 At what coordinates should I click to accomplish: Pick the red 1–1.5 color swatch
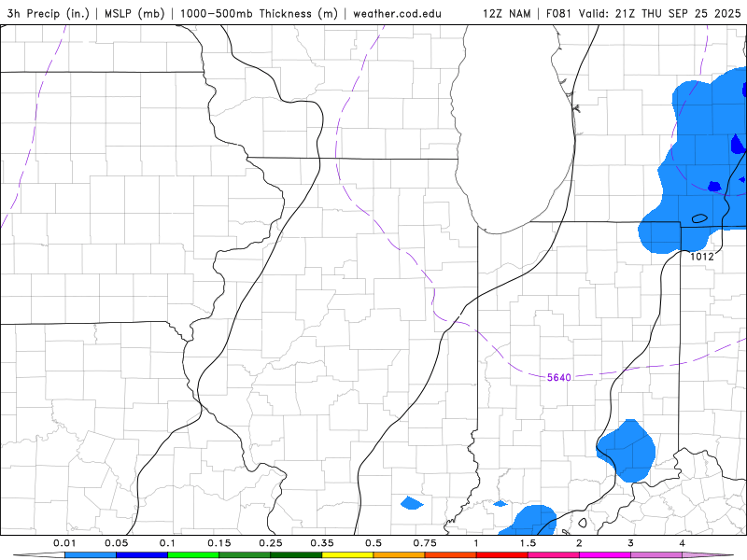tap(502, 555)
